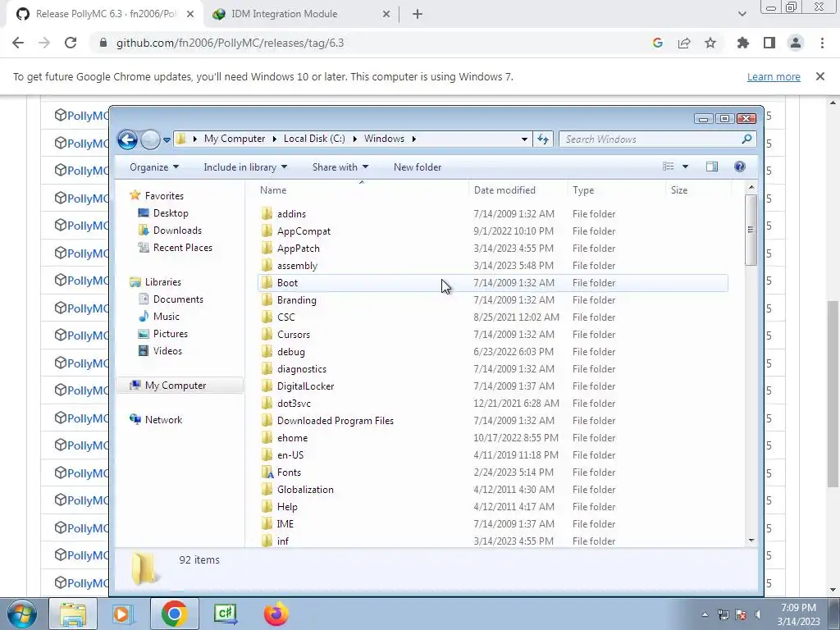Viewport: 840px width, 630px height.
Task: Click My Computer in address breadcrumb
Action: point(234,138)
